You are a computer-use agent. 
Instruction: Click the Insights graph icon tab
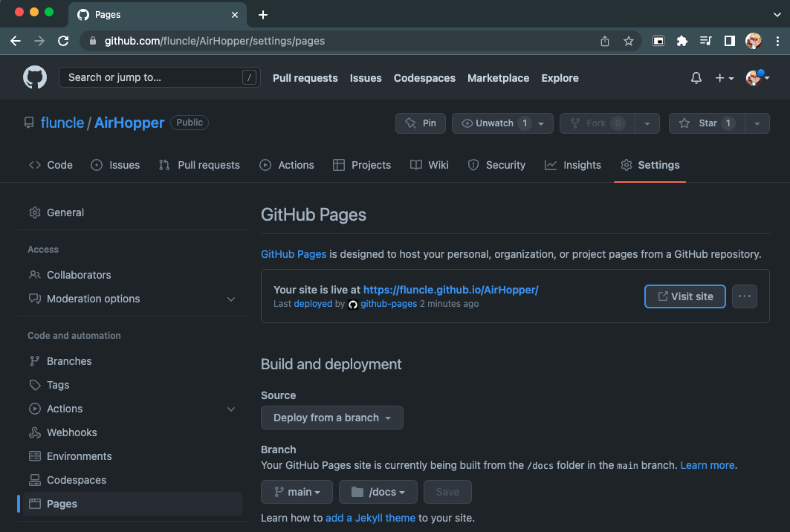[x=553, y=165]
